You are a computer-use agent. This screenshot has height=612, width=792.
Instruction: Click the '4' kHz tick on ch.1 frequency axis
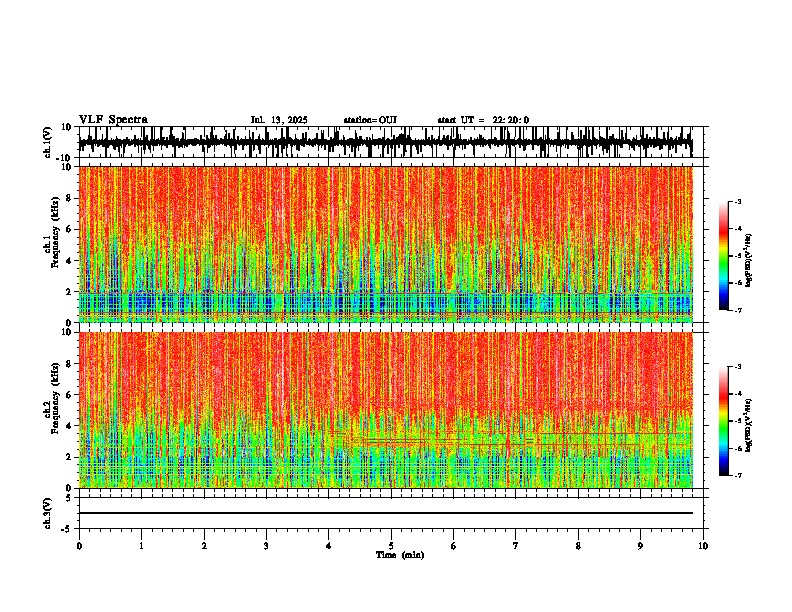[70, 261]
